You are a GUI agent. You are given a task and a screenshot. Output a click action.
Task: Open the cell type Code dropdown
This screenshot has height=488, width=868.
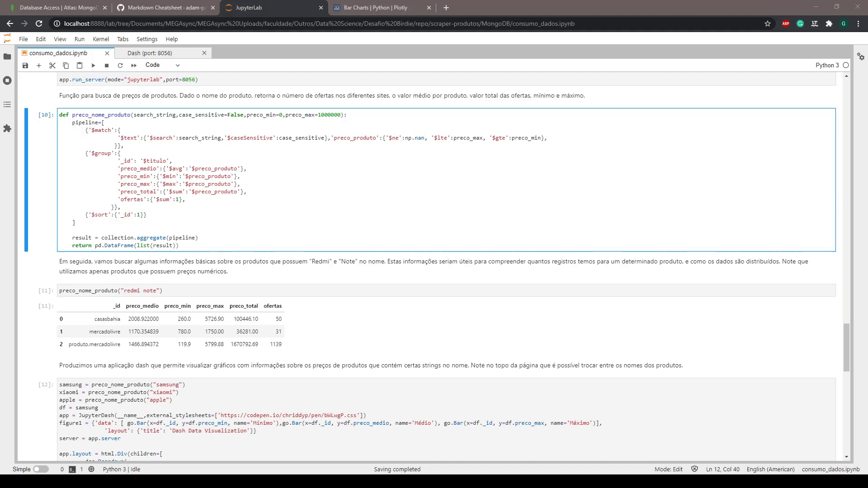pyautogui.click(x=162, y=65)
